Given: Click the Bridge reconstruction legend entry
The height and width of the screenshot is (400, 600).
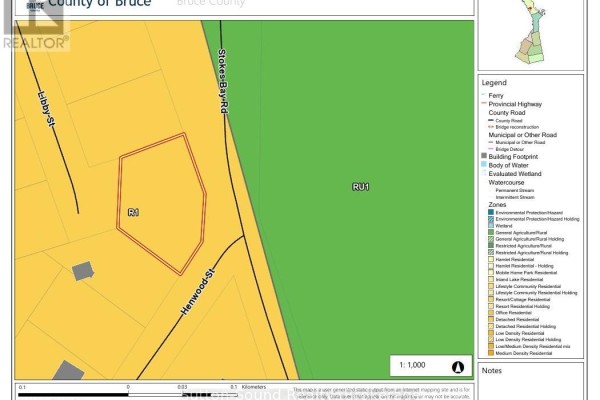Looking at the screenshot, I should point(517,127).
